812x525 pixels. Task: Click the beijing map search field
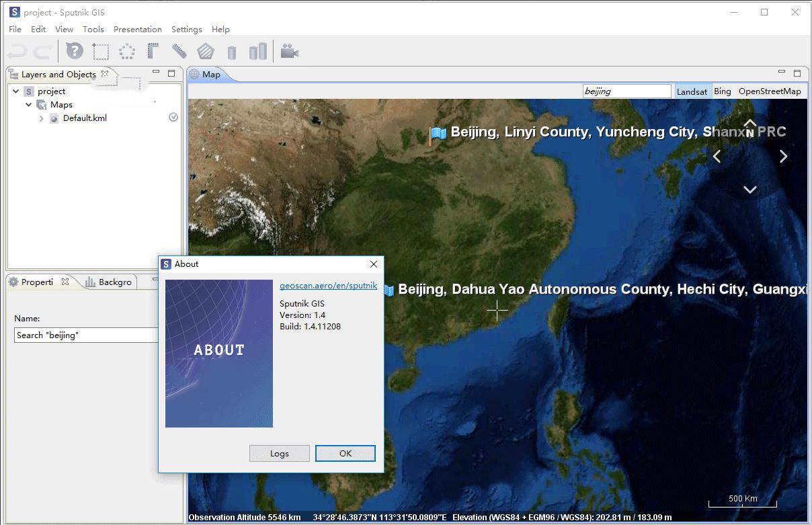point(626,91)
